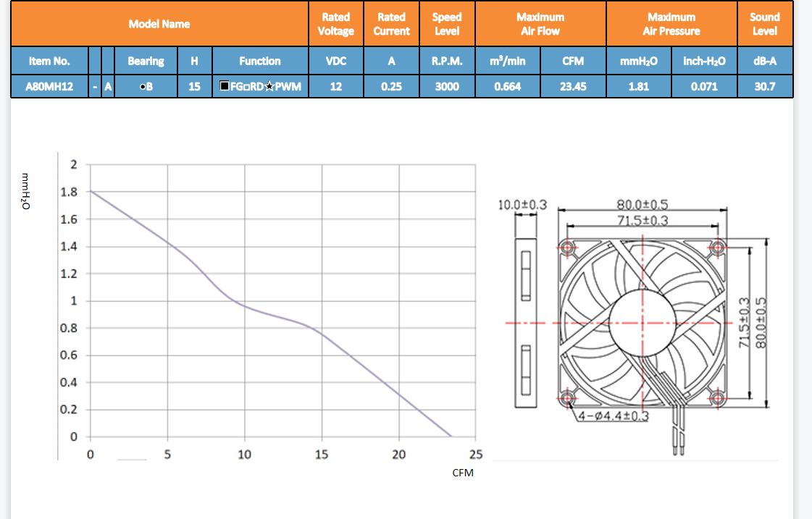Image resolution: width=812 pixels, height=519 pixels.
Task: Click the Sound Level header cell
Action: click(764, 24)
